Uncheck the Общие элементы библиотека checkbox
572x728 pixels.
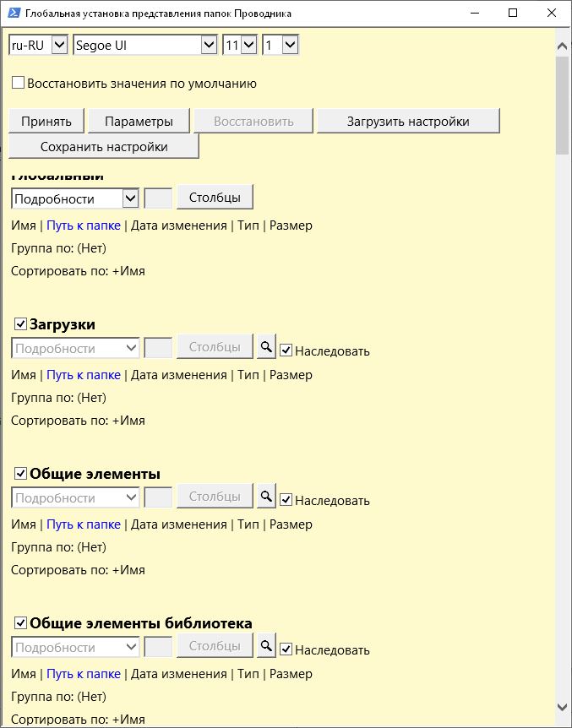(x=20, y=623)
